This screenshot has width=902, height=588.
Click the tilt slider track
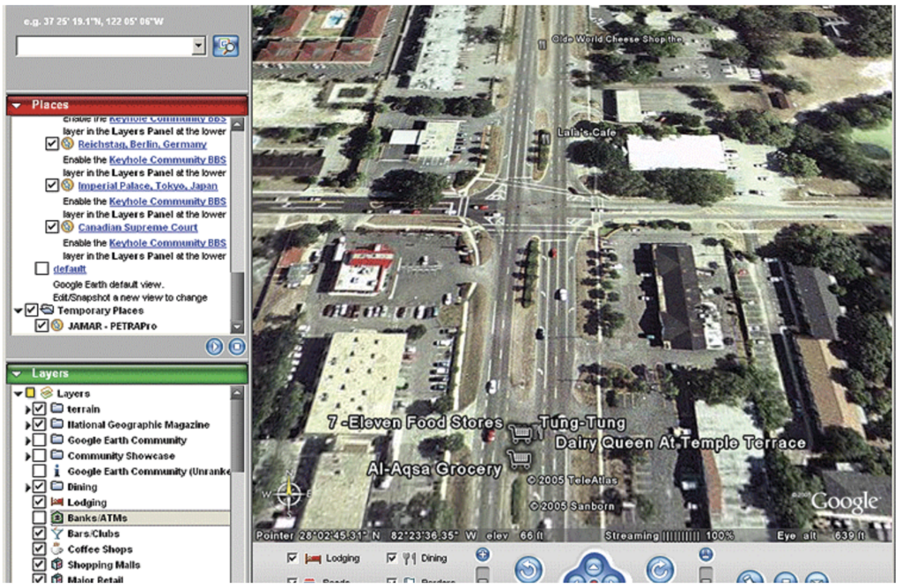click(x=706, y=574)
